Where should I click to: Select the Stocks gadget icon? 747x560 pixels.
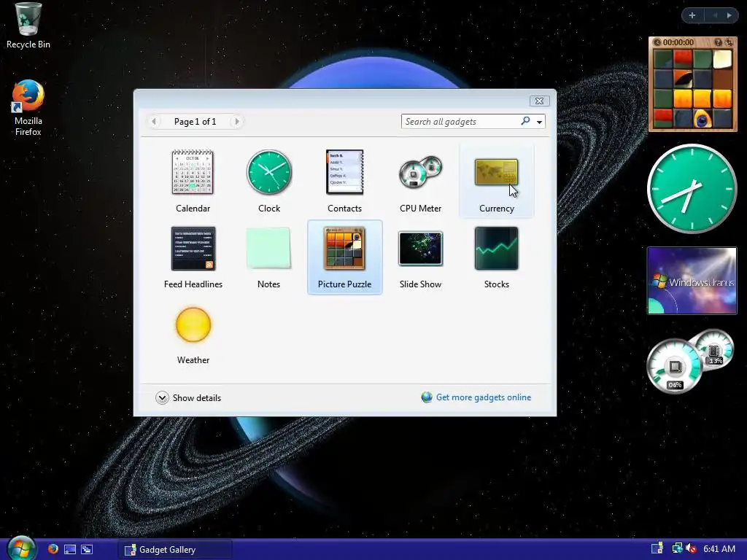(496, 248)
